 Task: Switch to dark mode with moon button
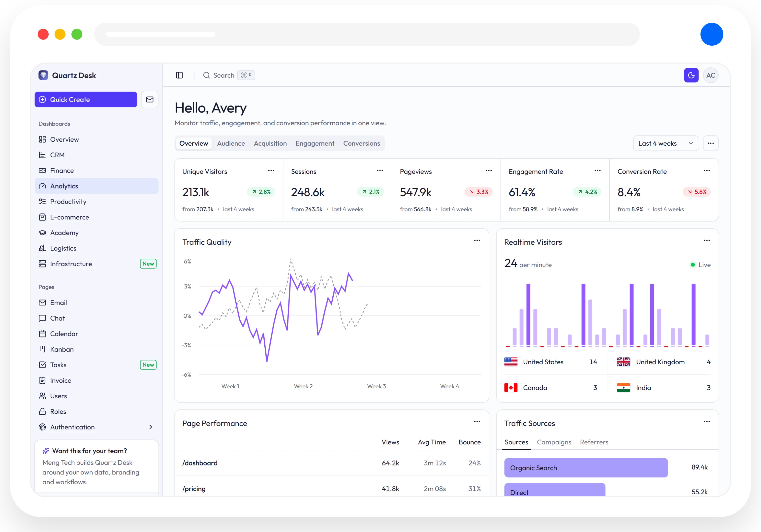tap(691, 75)
